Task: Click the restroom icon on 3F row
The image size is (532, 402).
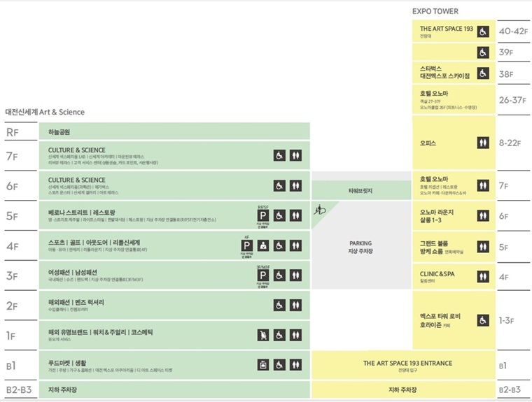Action: click(295, 275)
